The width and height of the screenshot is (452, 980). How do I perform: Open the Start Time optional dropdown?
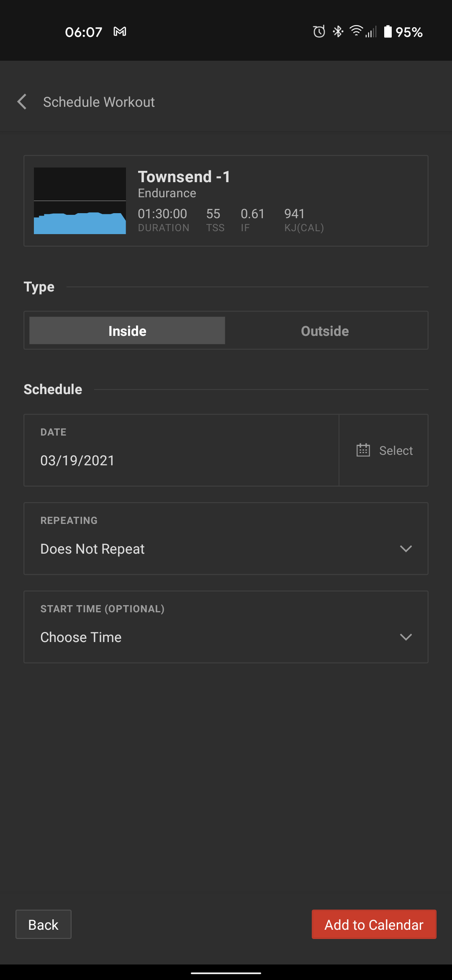tap(226, 627)
